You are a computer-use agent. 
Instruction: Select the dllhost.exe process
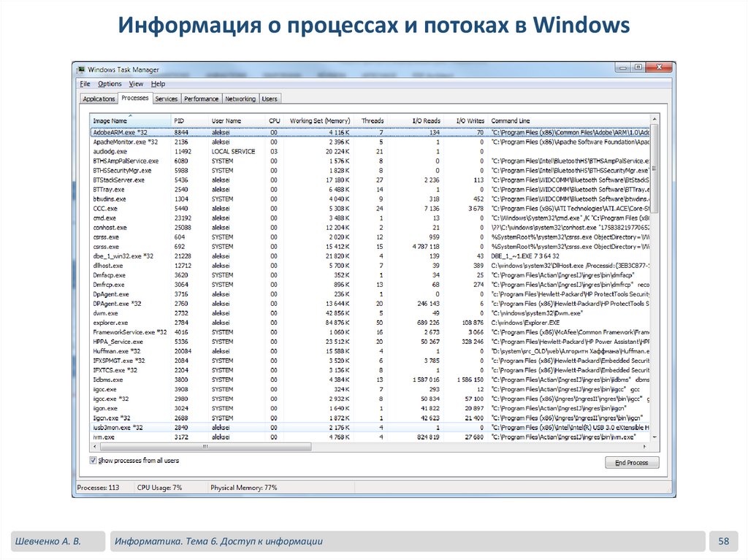370,266
